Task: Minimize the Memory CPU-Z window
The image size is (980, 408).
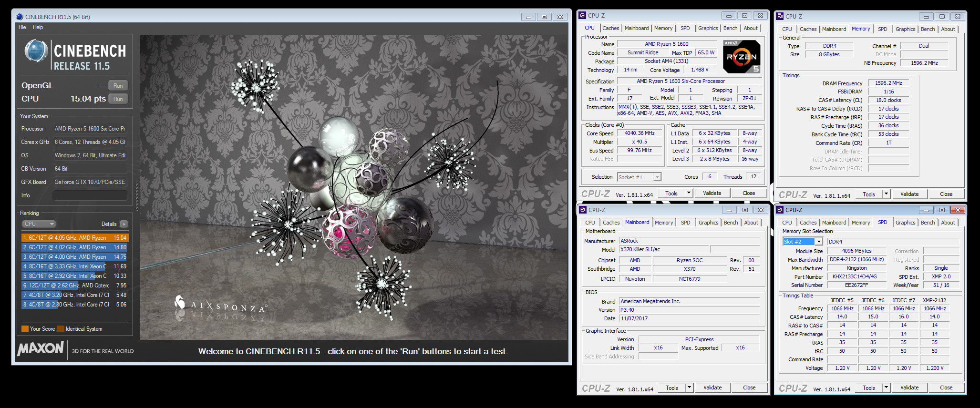Action: (x=926, y=16)
